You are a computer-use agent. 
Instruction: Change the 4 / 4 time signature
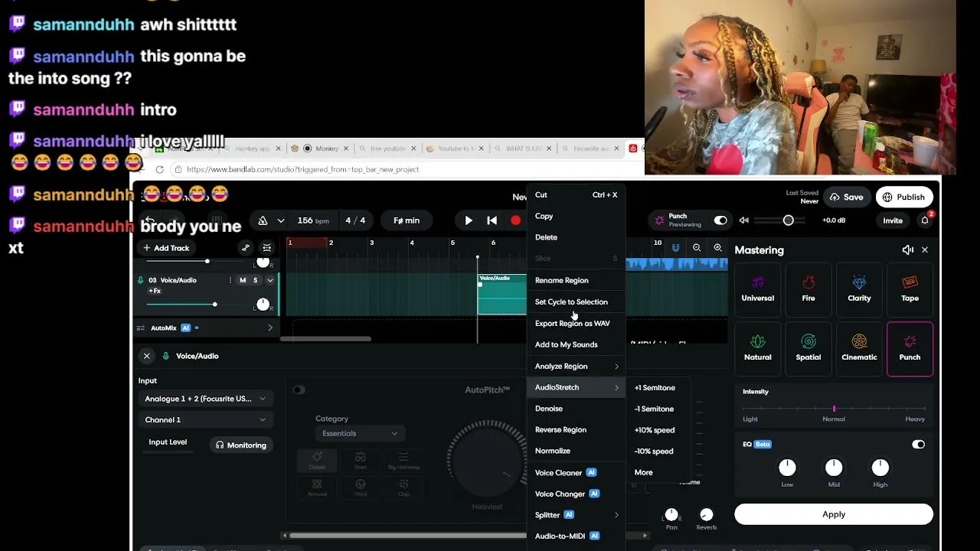point(355,220)
